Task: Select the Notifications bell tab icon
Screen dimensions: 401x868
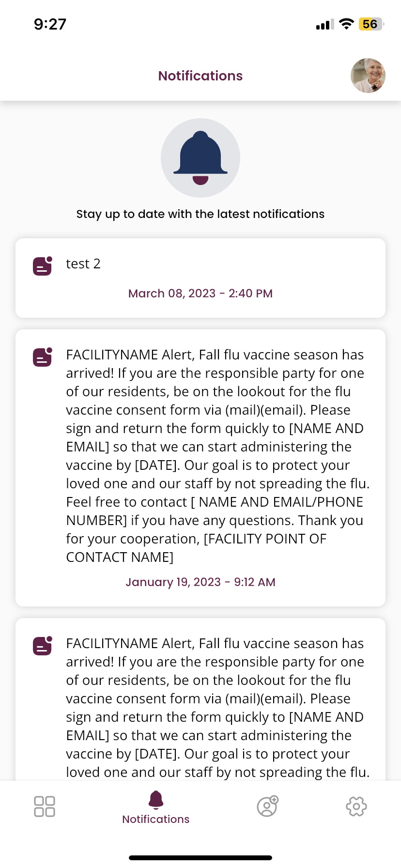Action: point(156,800)
